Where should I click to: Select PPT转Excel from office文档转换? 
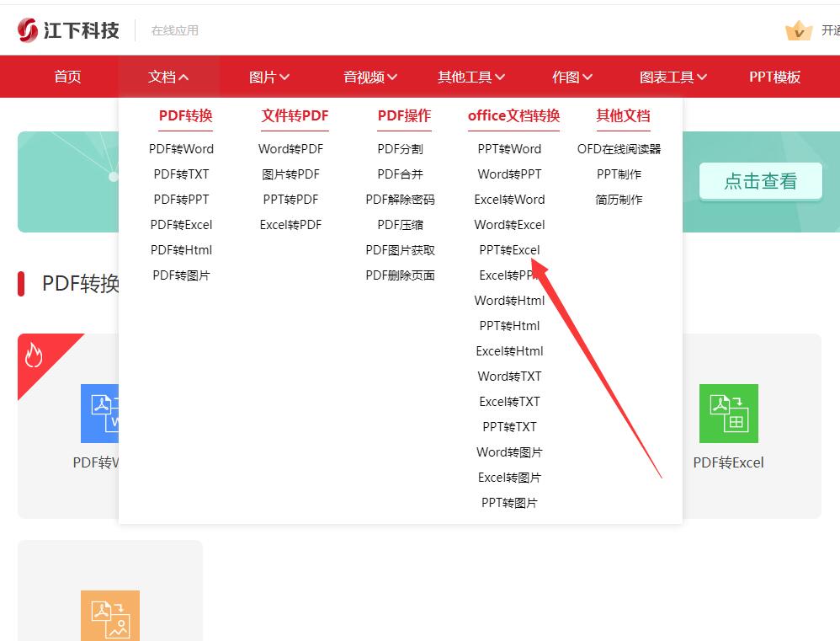coord(508,249)
